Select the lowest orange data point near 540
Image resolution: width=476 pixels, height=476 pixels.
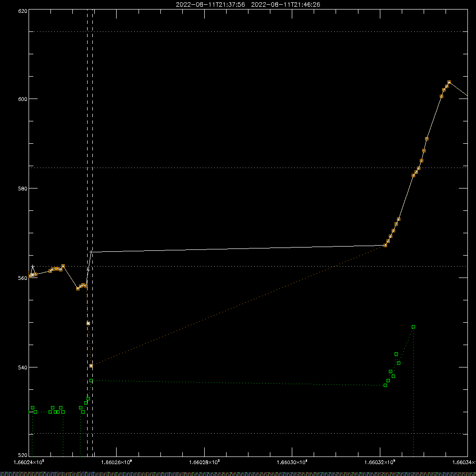pyautogui.click(x=91, y=366)
